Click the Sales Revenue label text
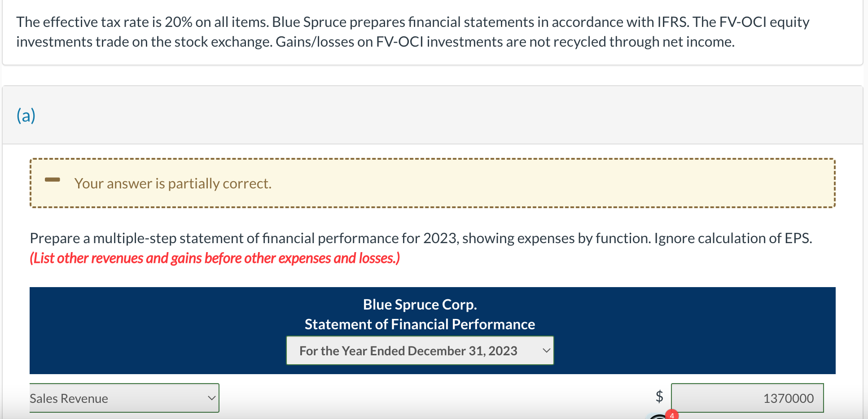Screen dimensions: 868x419 69,398
